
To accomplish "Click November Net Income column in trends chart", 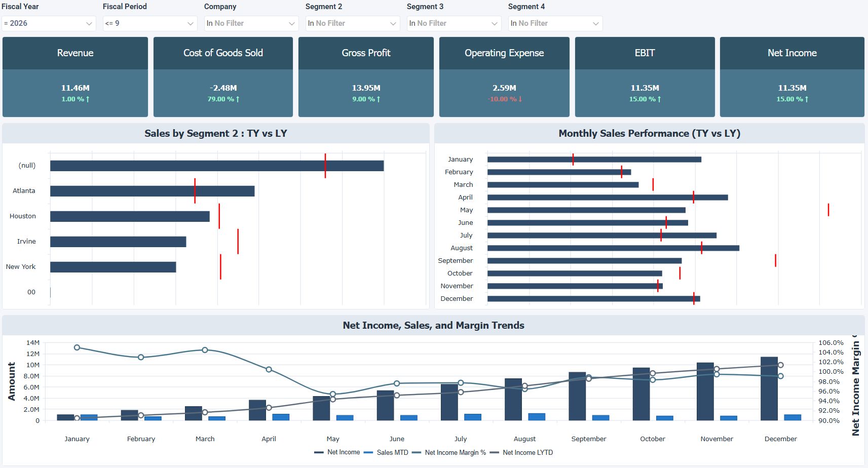I will (x=705, y=392).
